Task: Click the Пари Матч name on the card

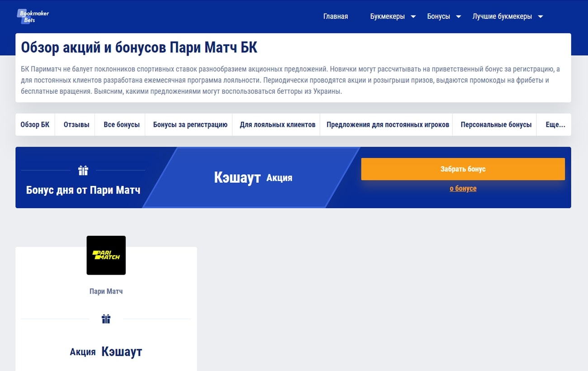Action: (x=106, y=291)
